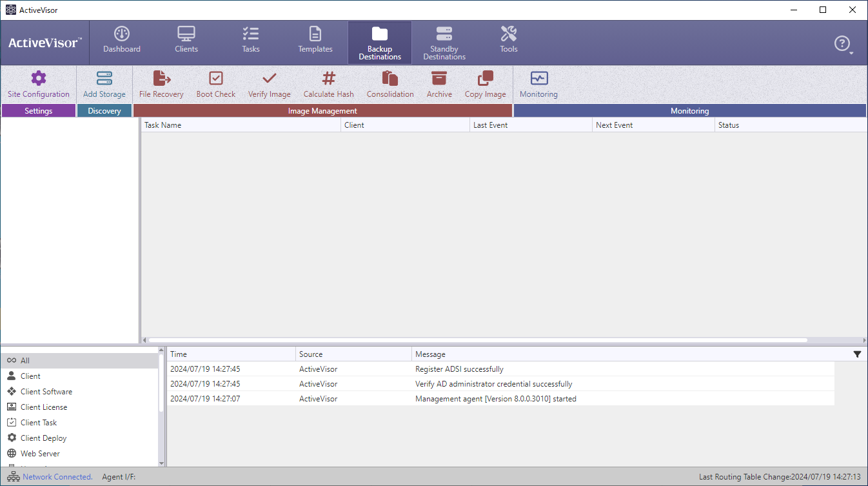Click the network status icon

coord(12,477)
